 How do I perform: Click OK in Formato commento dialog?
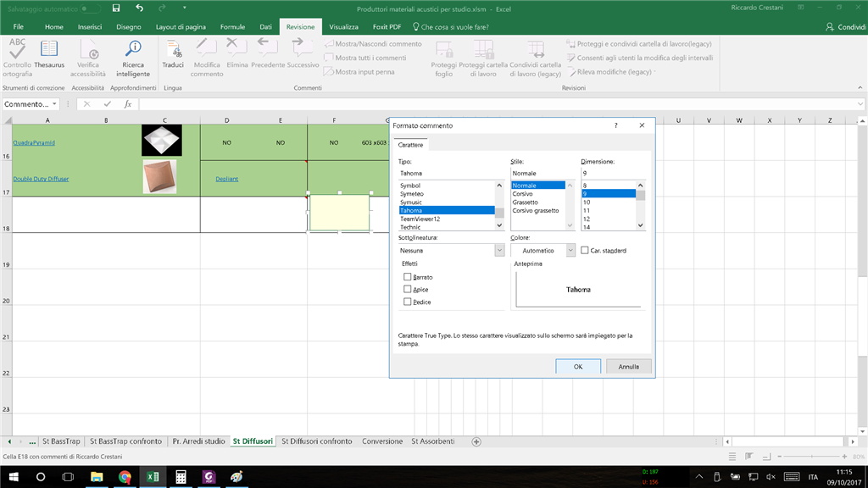(x=578, y=366)
